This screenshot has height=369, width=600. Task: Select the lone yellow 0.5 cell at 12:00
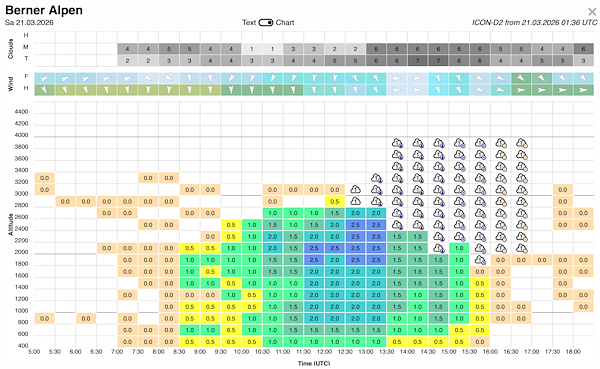[335, 201]
